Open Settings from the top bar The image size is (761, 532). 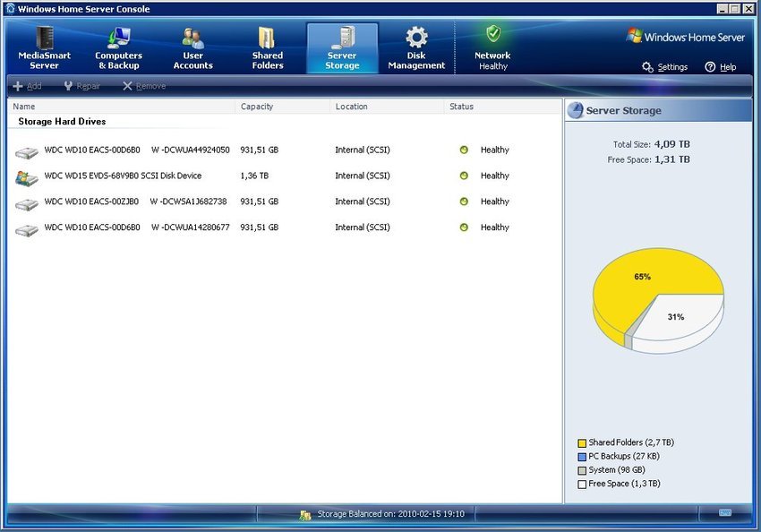[x=672, y=67]
